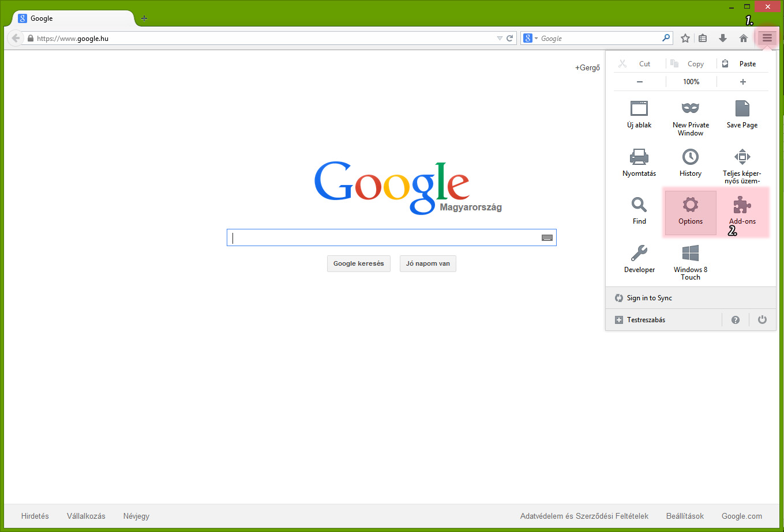Bookmark this page with the star icon
Viewport: 784px width, 532px height.
pos(685,39)
